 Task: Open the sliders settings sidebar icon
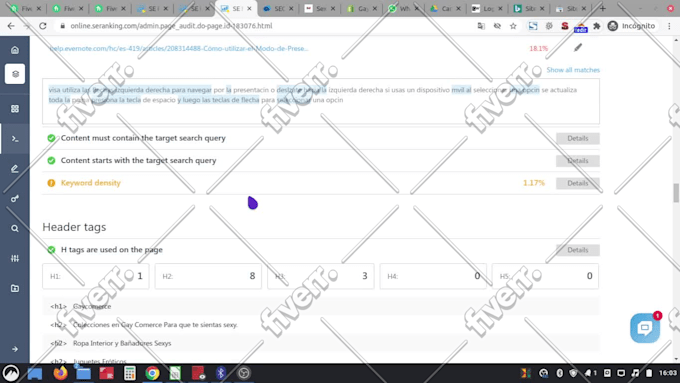coord(15,258)
